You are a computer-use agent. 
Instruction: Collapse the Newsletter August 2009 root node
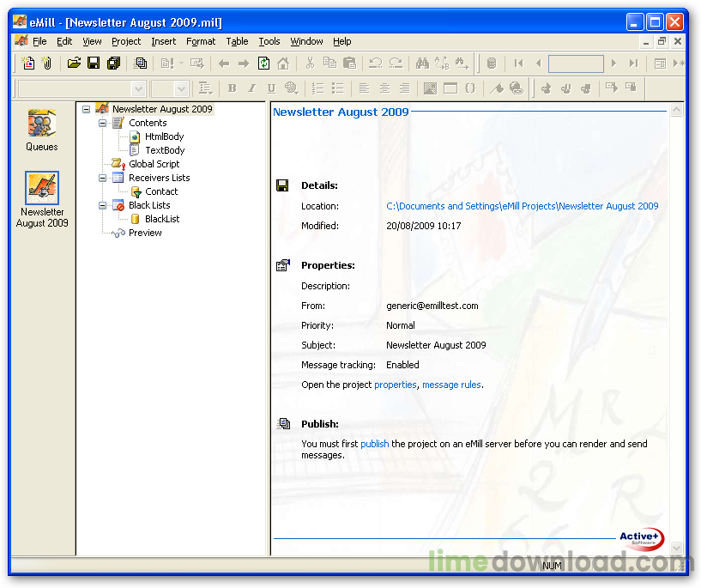click(87, 109)
